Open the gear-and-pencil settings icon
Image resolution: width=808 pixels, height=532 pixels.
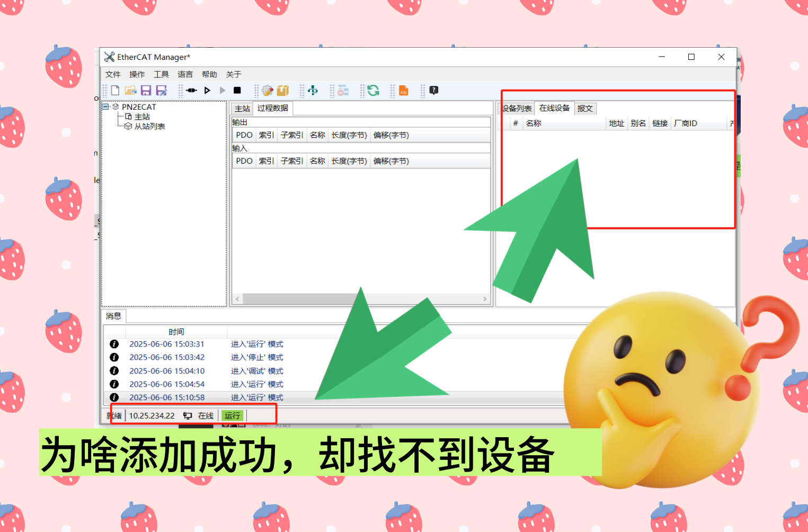[x=268, y=91]
